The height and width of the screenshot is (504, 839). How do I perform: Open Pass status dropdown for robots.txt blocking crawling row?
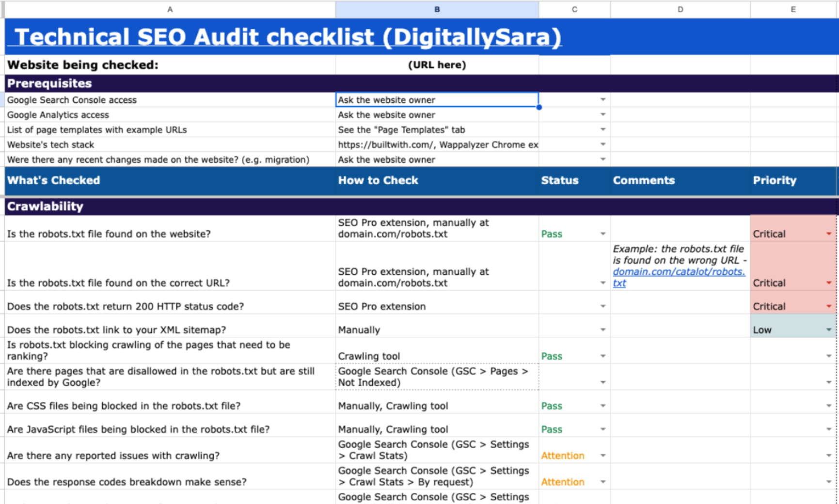pyautogui.click(x=603, y=356)
